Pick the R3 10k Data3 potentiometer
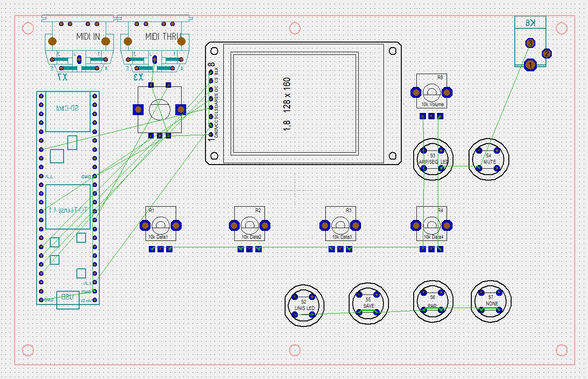 pos(340,224)
